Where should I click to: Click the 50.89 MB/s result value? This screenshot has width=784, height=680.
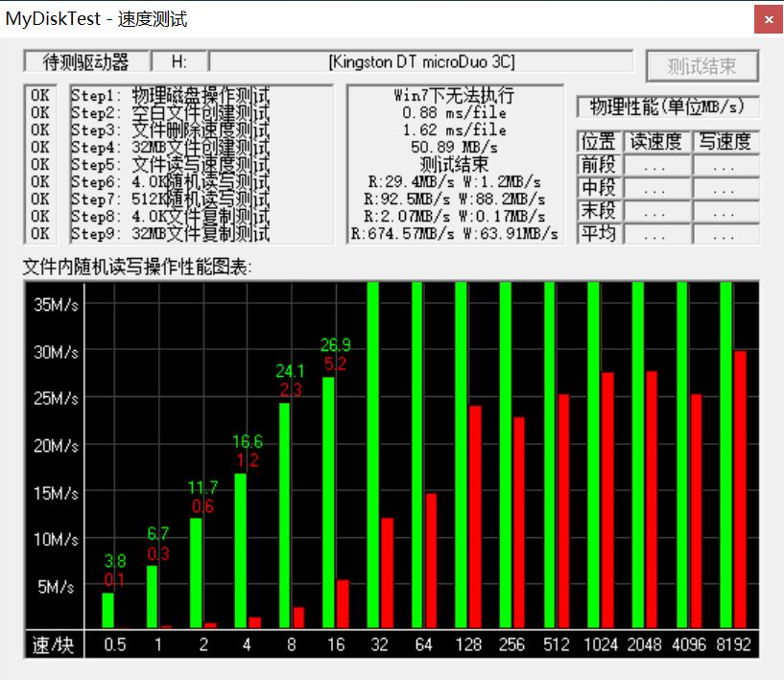click(454, 147)
